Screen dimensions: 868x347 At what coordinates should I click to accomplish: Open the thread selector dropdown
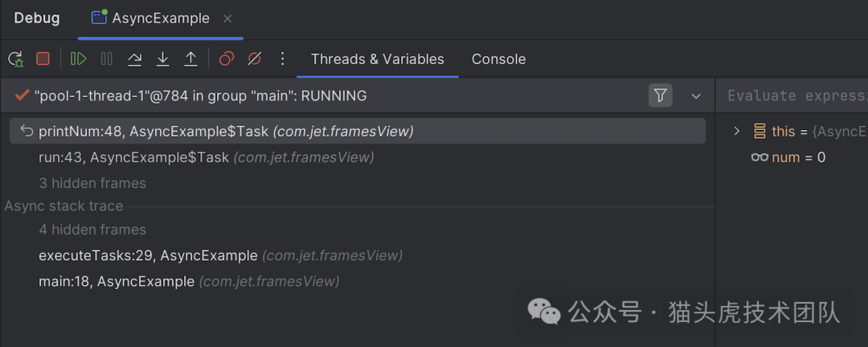[696, 96]
